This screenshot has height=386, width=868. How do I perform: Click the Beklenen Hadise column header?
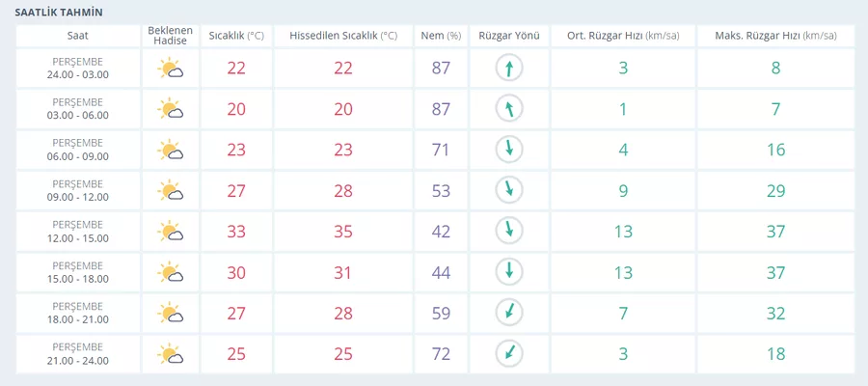171,36
